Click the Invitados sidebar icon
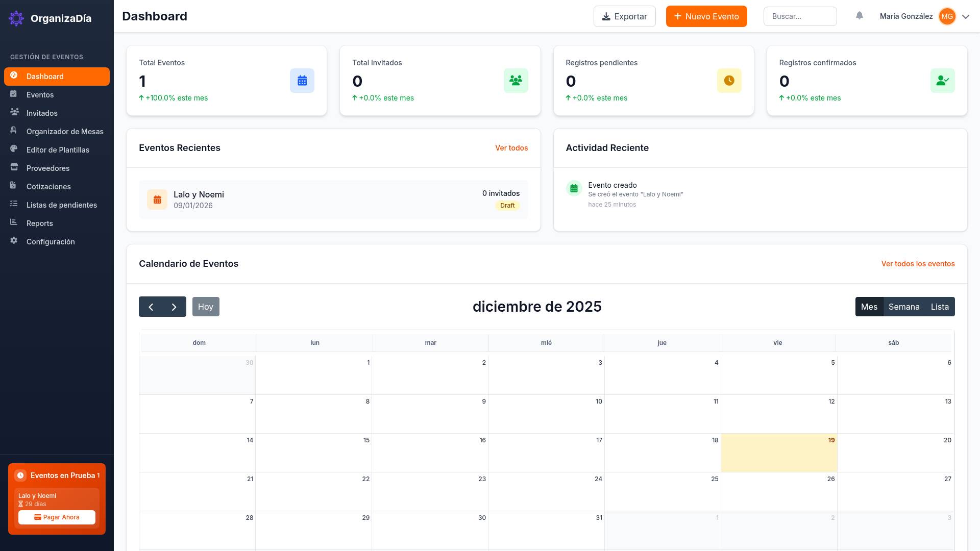Image resolution: width=980 pixels, height=551 pixels. tap(14, 113)
